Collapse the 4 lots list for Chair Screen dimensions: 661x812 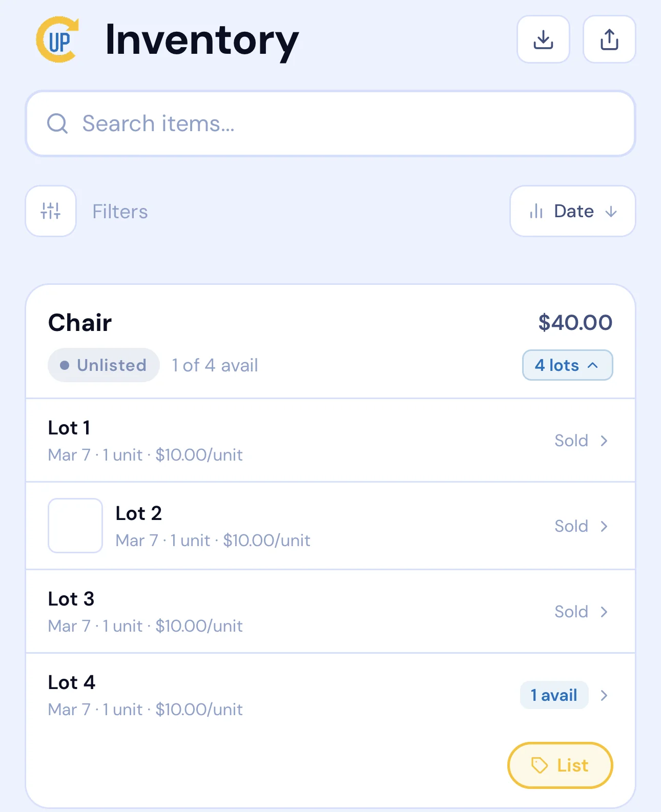(567, 365)
